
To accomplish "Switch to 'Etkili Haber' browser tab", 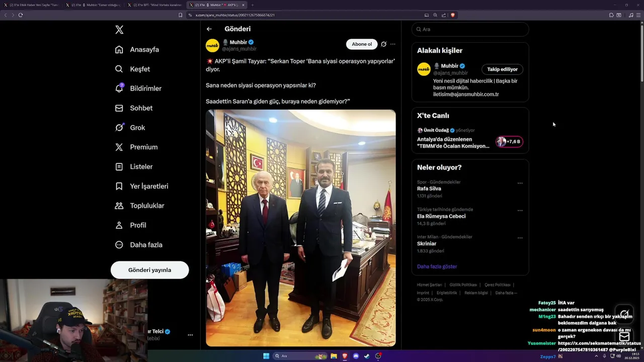I will pos(31,5).
